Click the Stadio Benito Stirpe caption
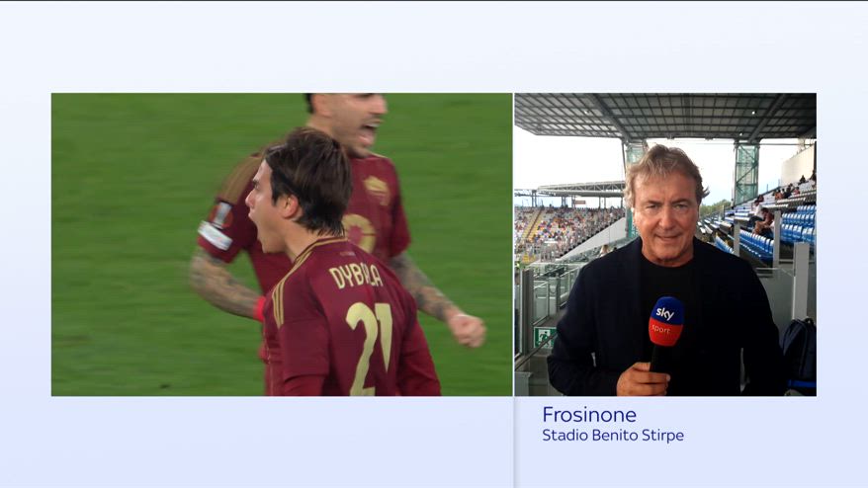This screenshot has height=488, width=868. (612, 436)
